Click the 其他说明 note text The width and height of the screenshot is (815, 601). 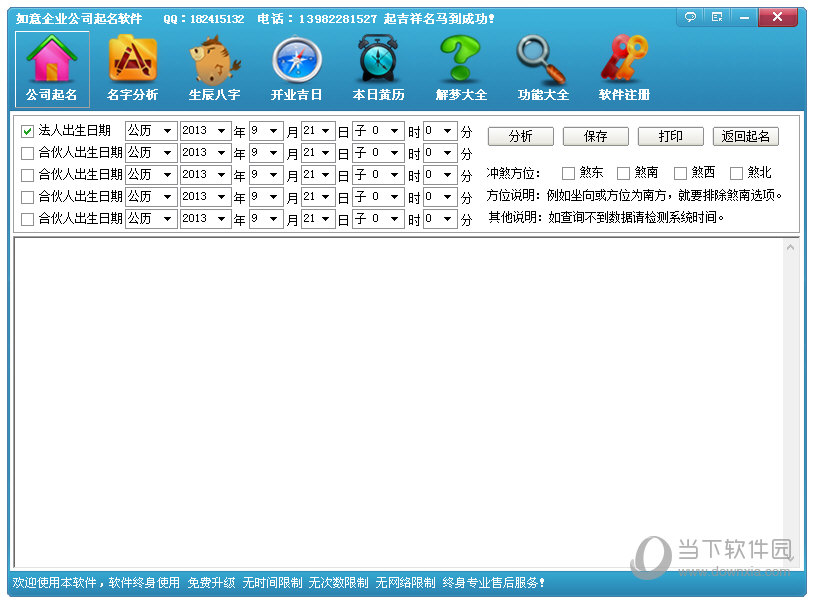click(x=606, y=217)
